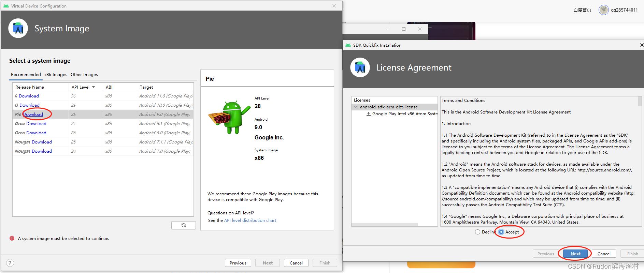Open the help question mark icon
This screenshot has width=644, height=273.
[x=10, y=263]
